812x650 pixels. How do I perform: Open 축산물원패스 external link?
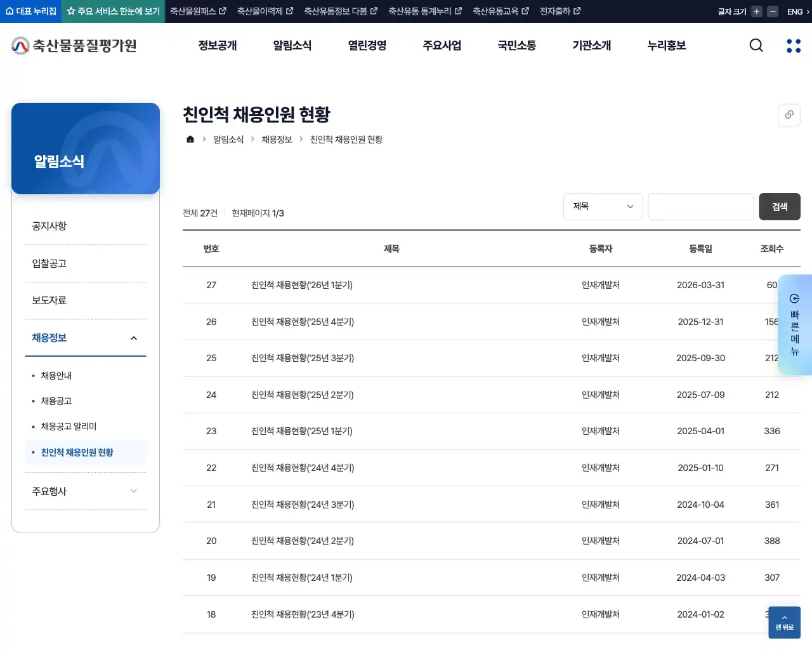[x=197, y=11]
